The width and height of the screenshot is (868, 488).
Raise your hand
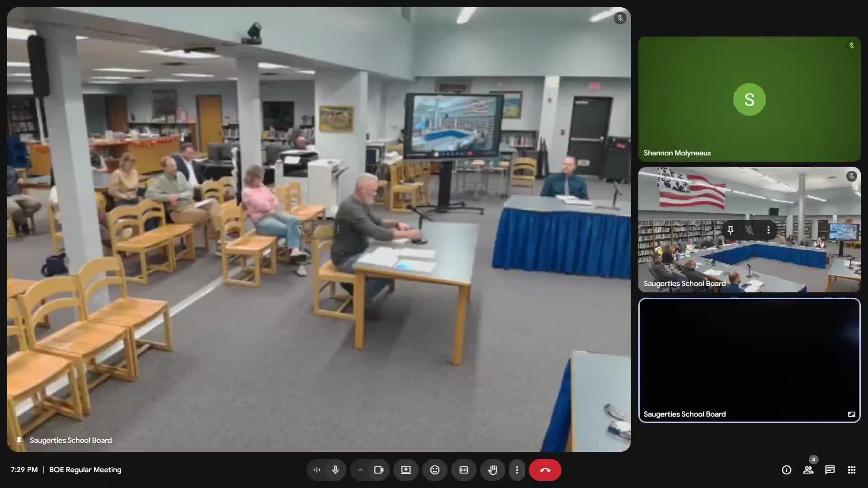pyautogui.click(x=493, y=470)
